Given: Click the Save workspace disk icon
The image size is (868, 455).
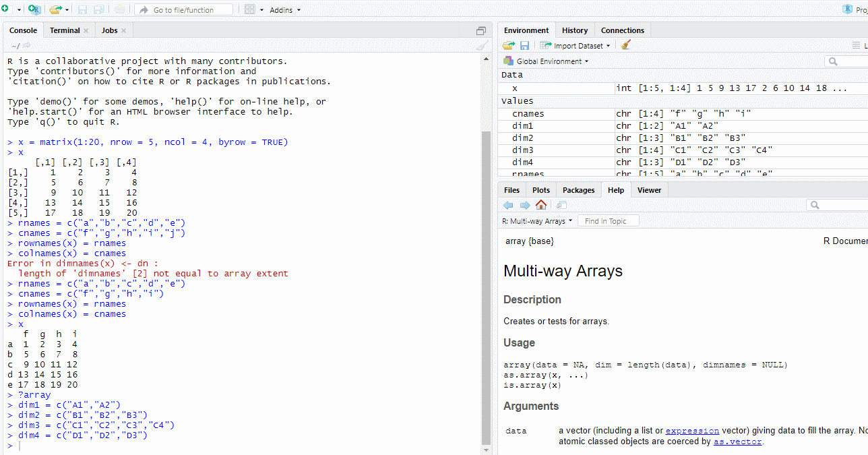Looking at the screenshot, I should [524, 45].
